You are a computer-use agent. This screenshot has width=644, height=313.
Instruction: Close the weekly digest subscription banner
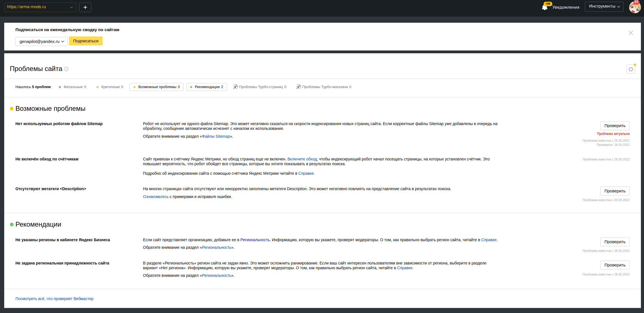click(631, 33)
